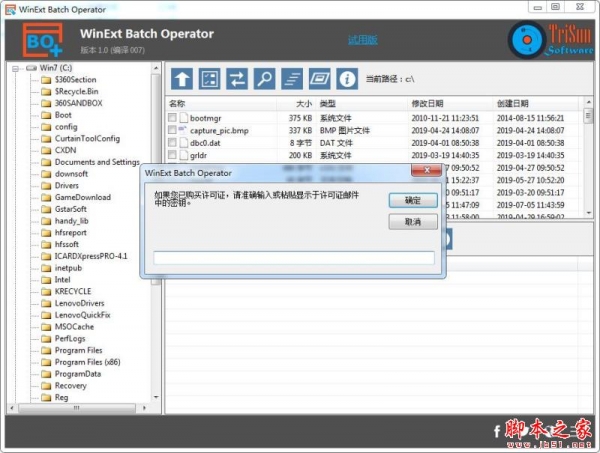
Task: Click folder tree scroll-down arrow
Action: point(156,397)
